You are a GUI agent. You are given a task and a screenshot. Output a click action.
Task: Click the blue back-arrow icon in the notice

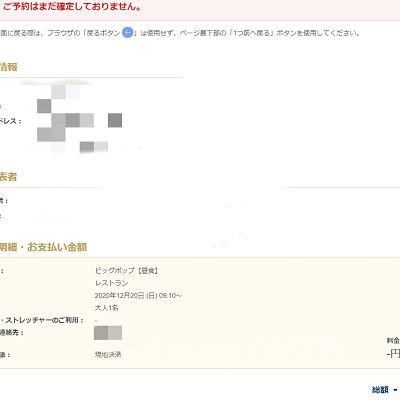point(128,33)
